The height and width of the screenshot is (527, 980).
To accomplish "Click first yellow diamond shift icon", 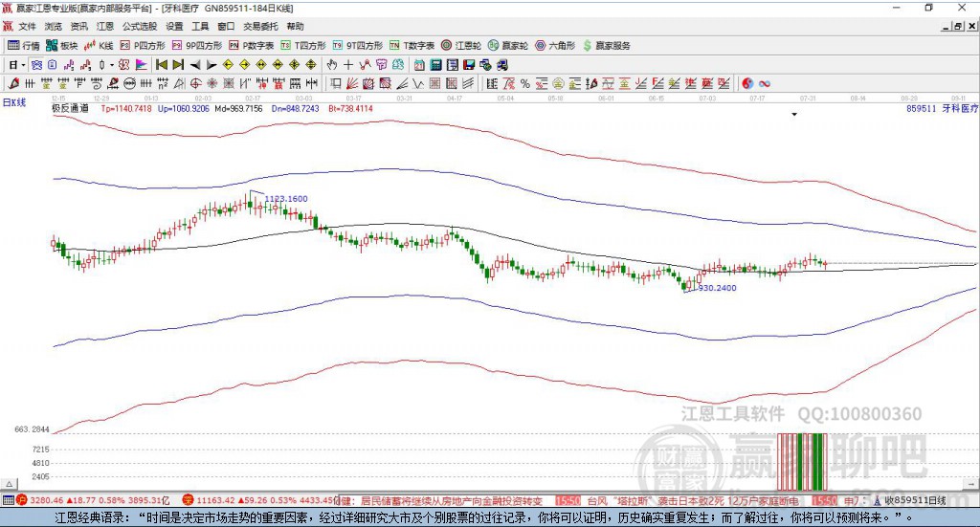I will coord(228,65).
